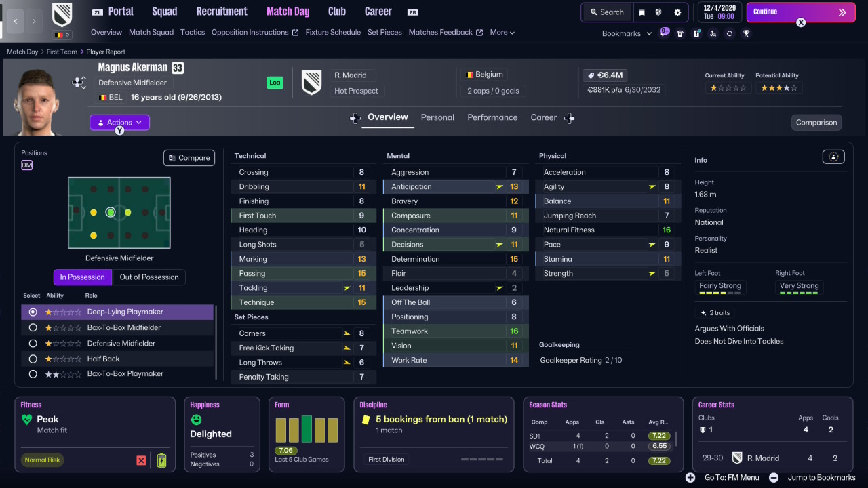868x488 pixels.
Task: Click the green battery condition icon
Action: coord(161,460)
